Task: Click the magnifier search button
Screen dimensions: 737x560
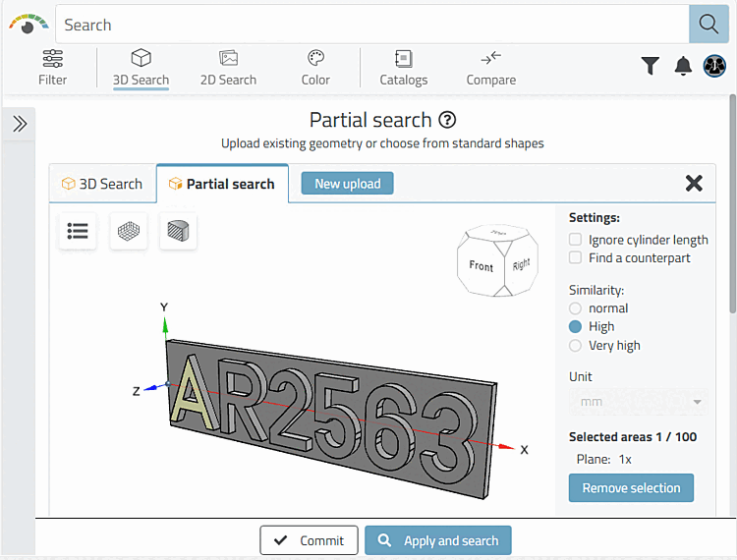Action: pyautogui.click(x=709, y=25)
